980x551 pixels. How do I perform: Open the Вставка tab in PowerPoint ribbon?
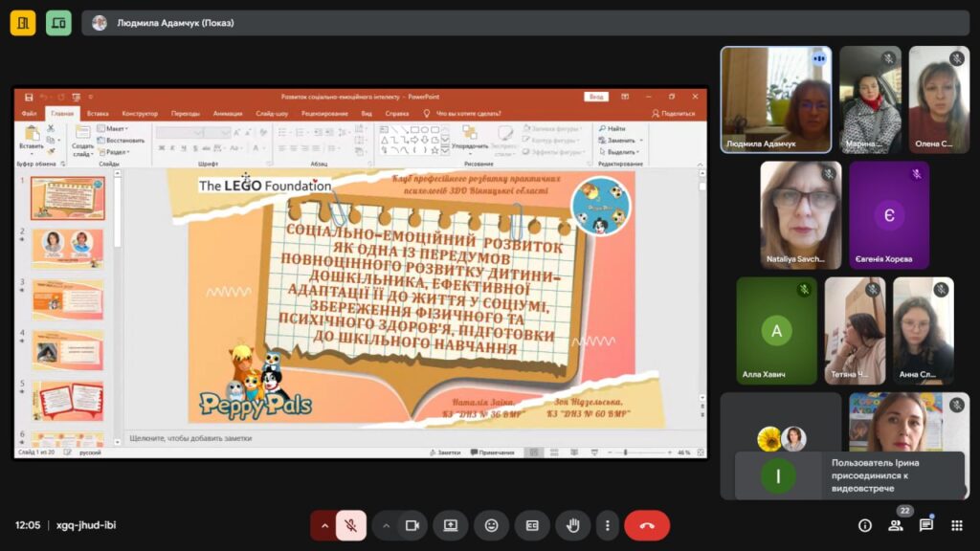98,113
